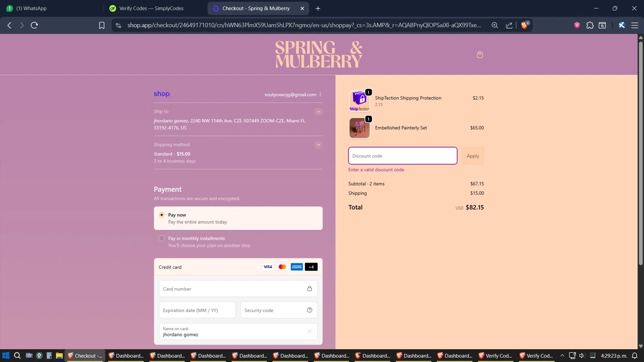Open the Extensions puzzle icon
The height and width of the screenshot is (362, 644).
coord(590,25)
